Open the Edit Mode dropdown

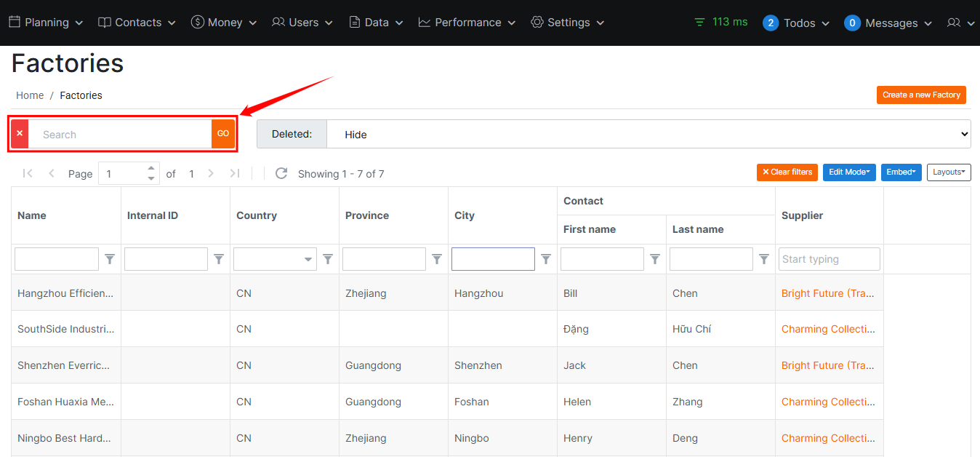pos(848,172)
